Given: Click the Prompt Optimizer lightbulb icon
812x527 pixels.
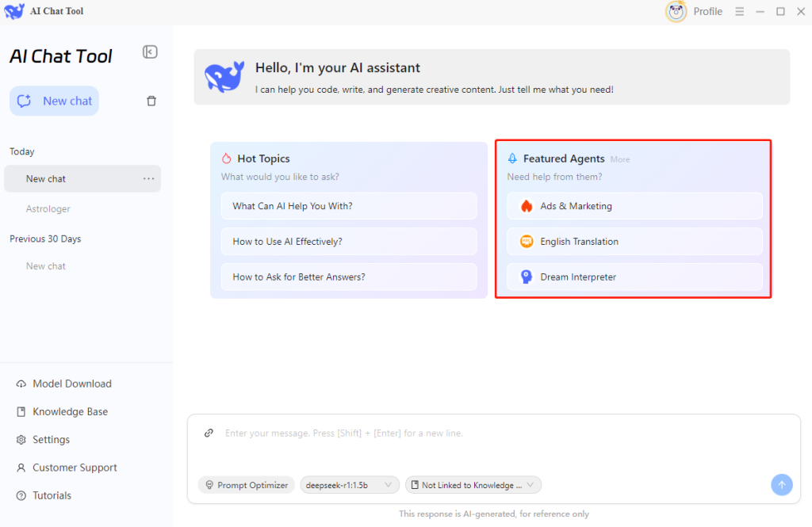Looking at the screenshot, I should pos(209,485).
